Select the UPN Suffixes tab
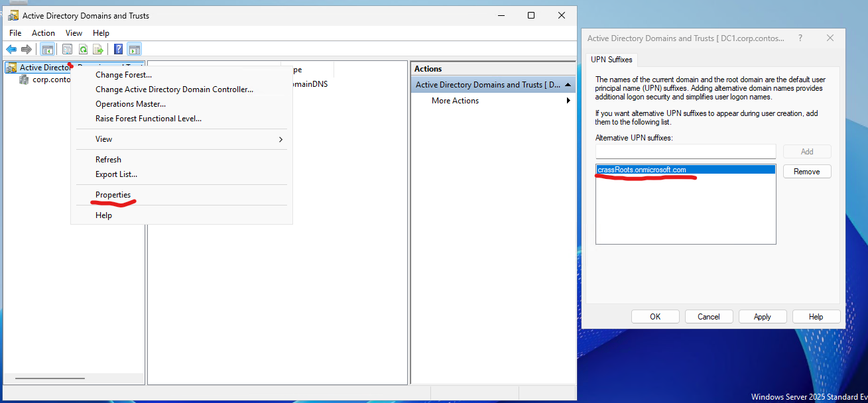Viewport: 868px width, 403px height. (x=611, y=60)
